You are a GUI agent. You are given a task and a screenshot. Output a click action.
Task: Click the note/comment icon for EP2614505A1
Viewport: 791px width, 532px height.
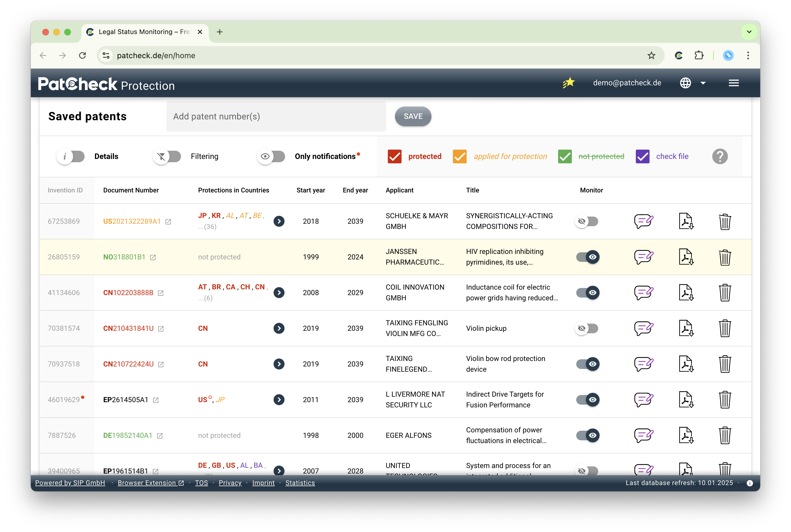(644, 399)
